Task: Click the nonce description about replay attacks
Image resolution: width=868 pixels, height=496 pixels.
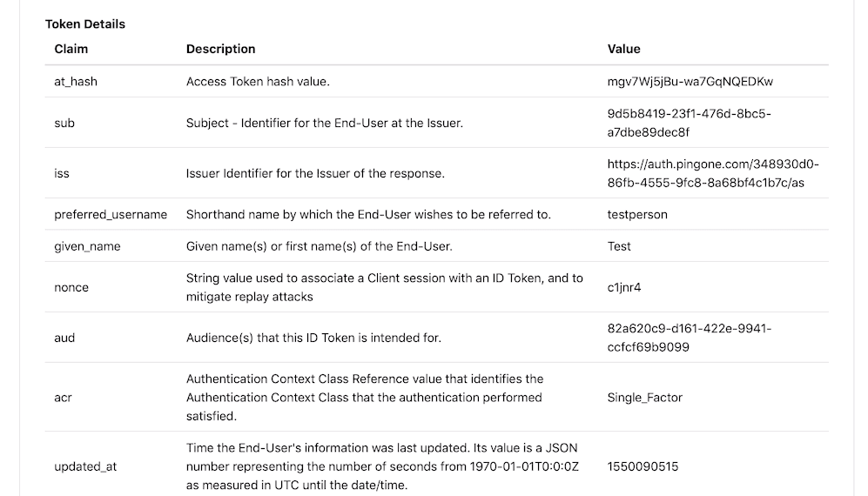Action: [384, 287]
